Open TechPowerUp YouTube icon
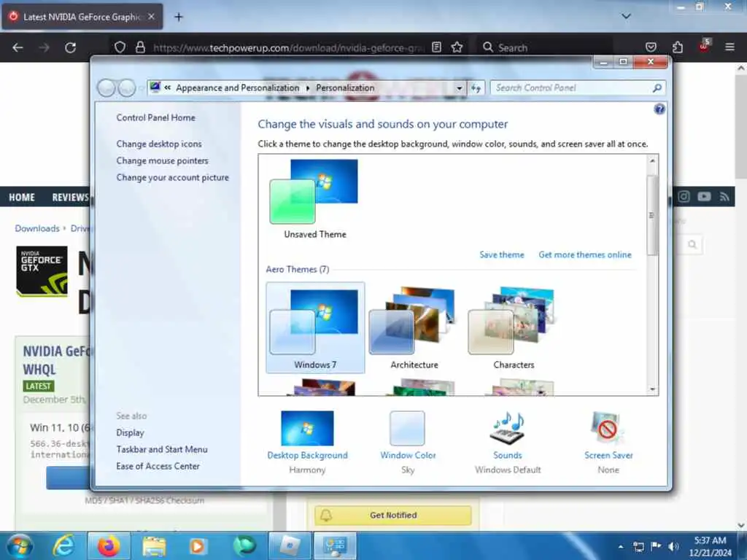 704,197
